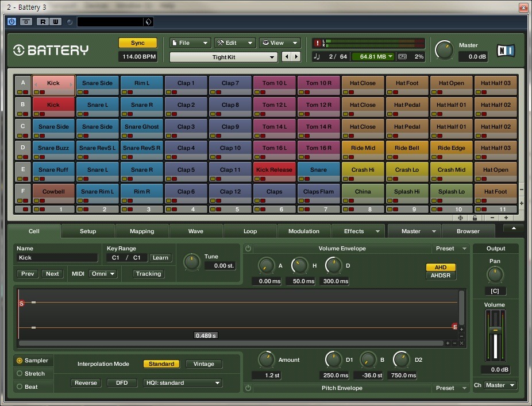The width and height of the screenshot is (532, 406).
Task: Switch to the Wave tab
Action: 196,231
